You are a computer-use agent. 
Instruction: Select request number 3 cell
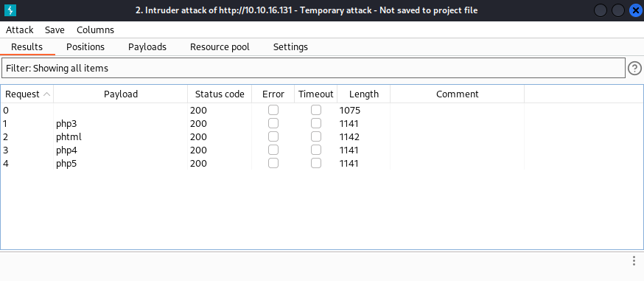(x=27, y=150)
